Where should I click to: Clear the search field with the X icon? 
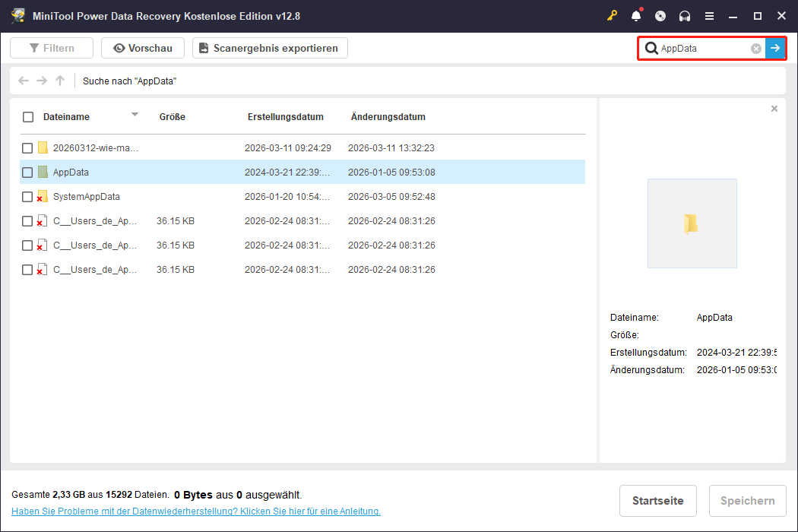pos(755,48)
